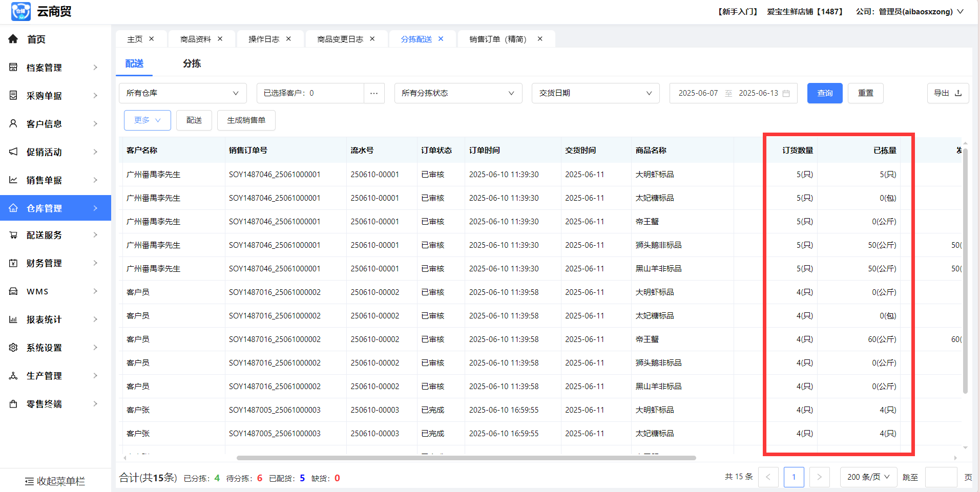
Task: Switch to the 销售订单（精简） tab
Action: [497, 39]
